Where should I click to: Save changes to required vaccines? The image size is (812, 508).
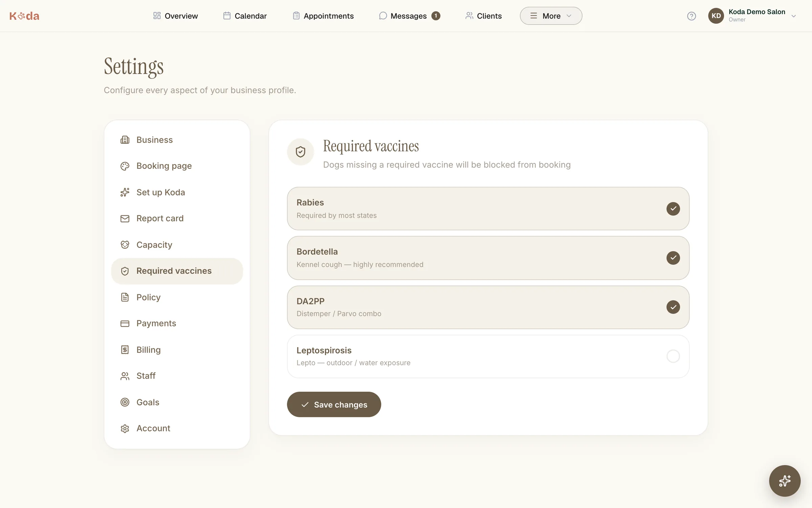click(x=334, y=404)
